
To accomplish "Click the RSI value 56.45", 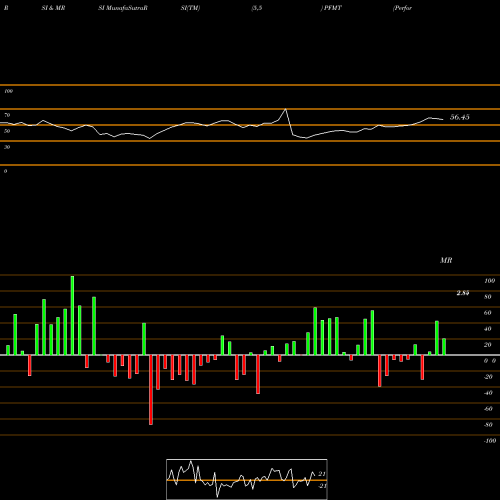I will 460,117.
